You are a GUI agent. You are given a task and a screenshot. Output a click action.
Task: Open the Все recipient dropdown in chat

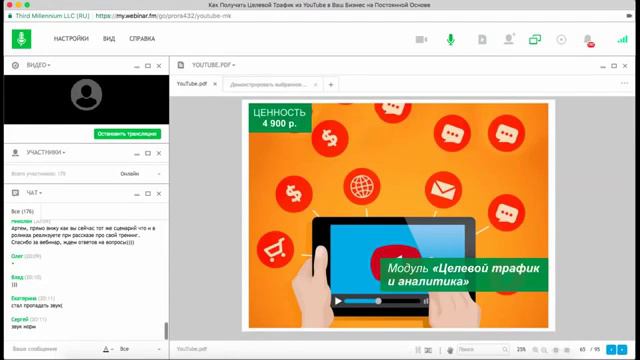[140, 349]
